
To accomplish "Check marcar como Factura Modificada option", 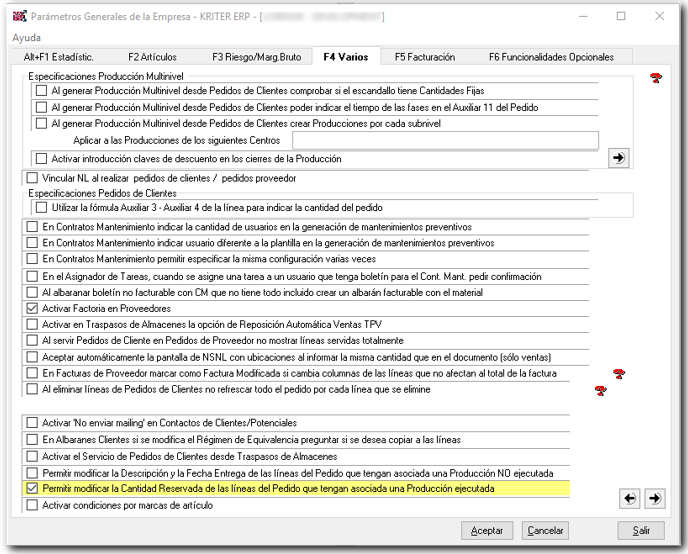I will click(x=32, y=373).
